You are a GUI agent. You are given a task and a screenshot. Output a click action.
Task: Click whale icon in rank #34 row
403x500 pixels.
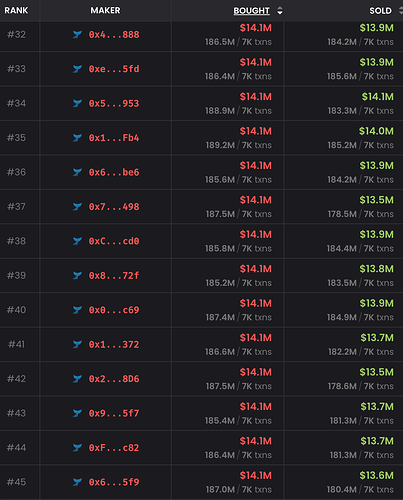[x=77, y=103]
